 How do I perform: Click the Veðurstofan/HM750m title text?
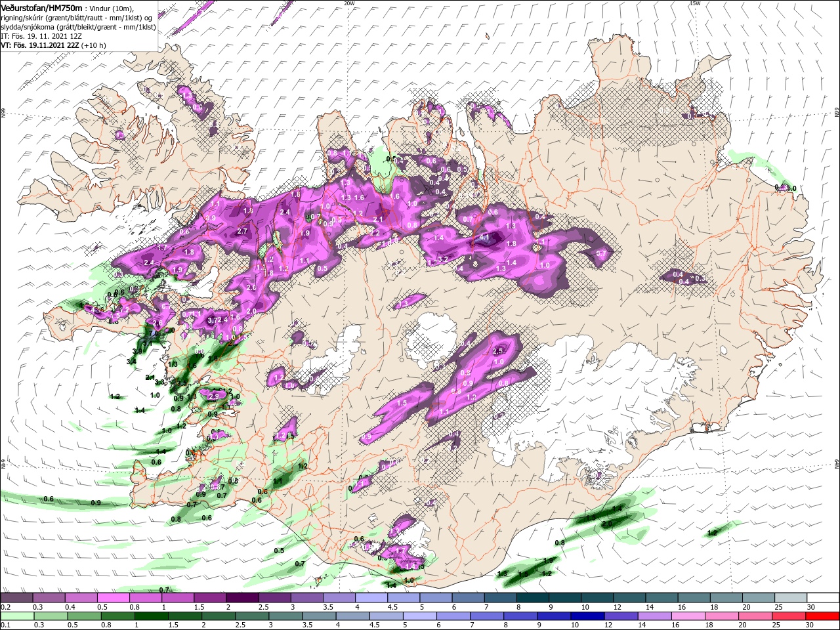[x=42, y=8]
